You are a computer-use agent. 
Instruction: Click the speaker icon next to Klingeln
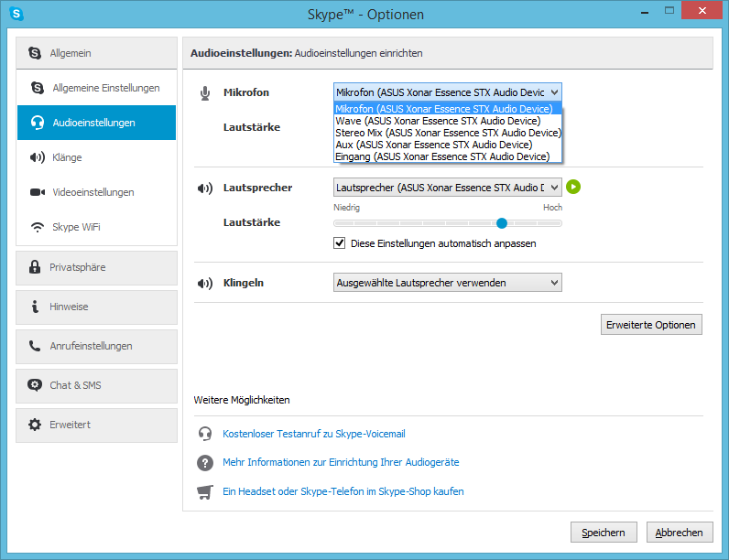pos(205,284)
